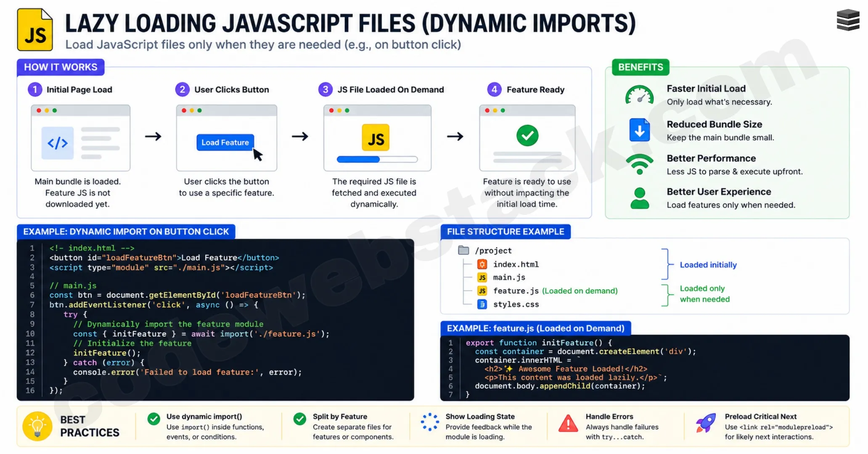Click the red warning Handle Errors triangle
This screenshot has height=454, width=868.
568,424
